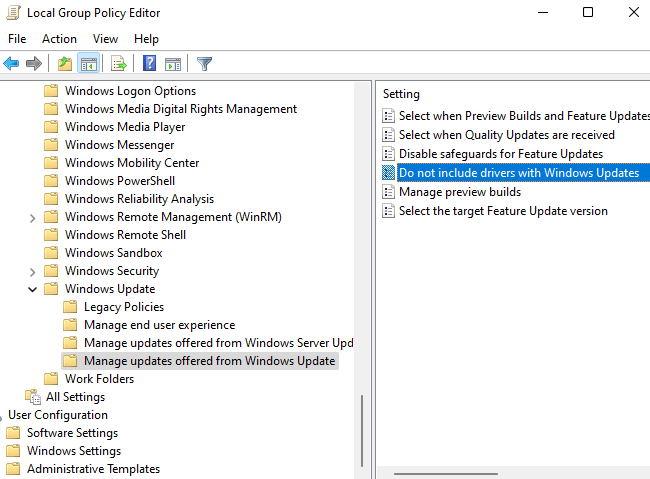This screenshot has width=650, height=479.
Task: Collapse the Windows Update tree node
Action: pyautogui.click(x=33, y=289)
